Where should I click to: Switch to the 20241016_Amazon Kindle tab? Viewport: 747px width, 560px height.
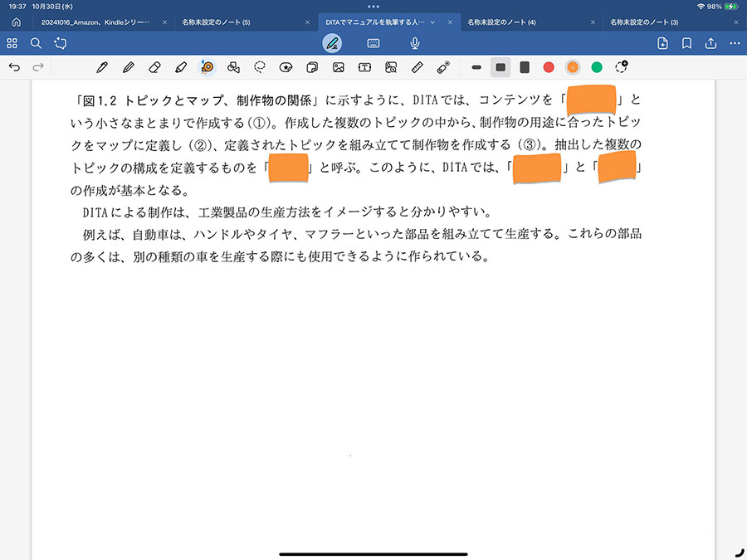pyautogui.click(x=95, y=22)
